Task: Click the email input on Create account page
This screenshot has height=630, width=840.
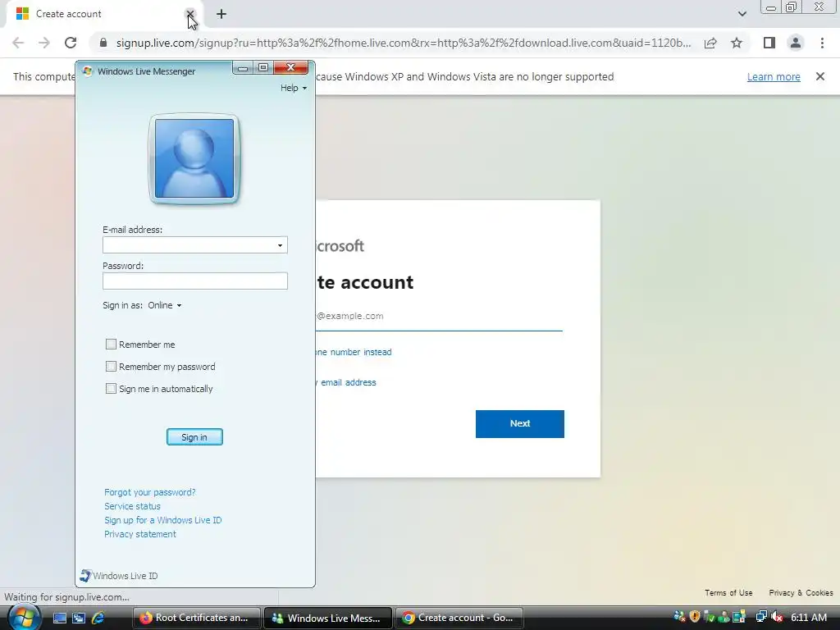Action: click(439, 317)
